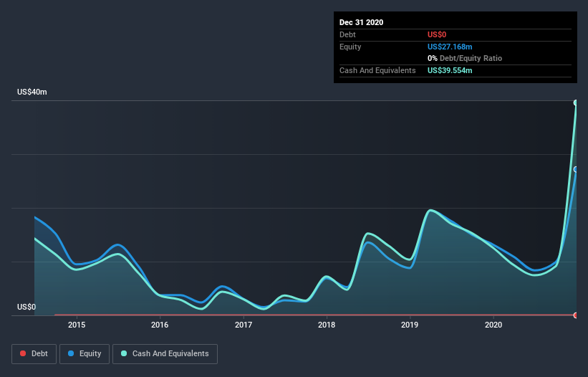The image size is (588, 377).
Task: Click the Dec 31 2020 tooltip date
Action: (361, 22)
